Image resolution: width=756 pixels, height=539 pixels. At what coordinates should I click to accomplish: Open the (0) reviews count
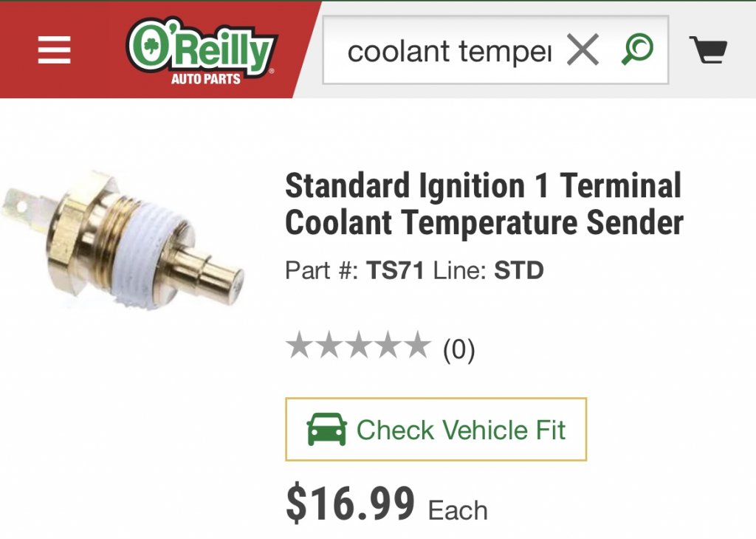point(458,349)
